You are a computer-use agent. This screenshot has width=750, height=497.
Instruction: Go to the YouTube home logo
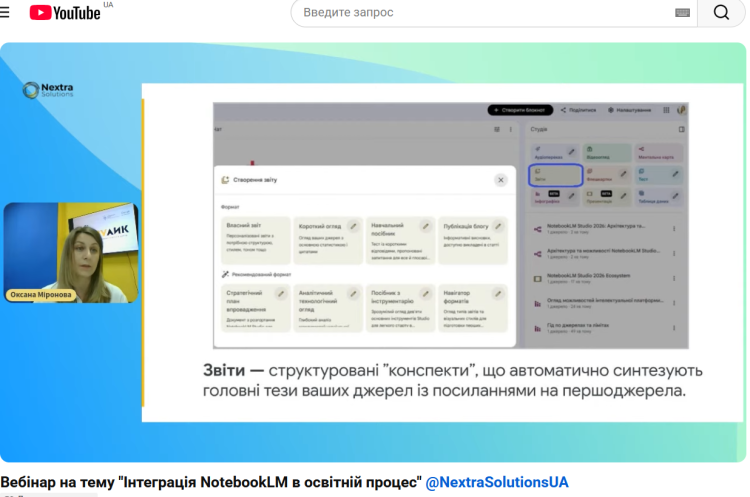(65, 12)
